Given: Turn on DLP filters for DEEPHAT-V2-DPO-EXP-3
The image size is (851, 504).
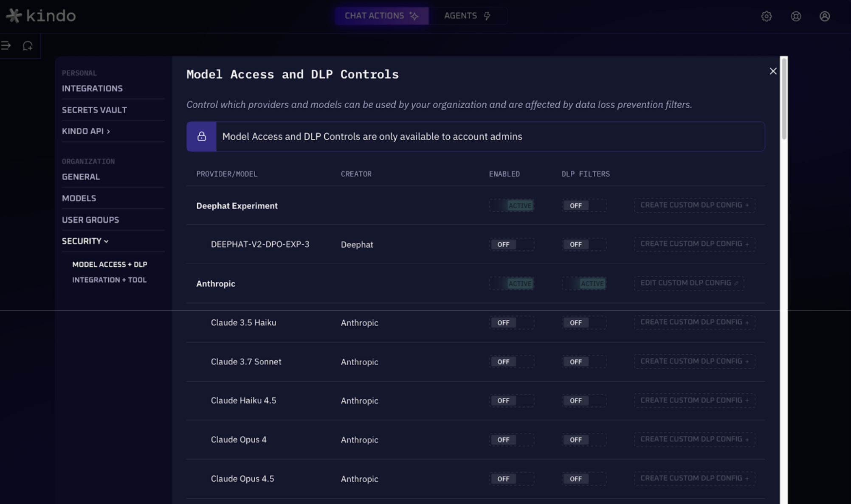Looking at the screenshot, I should click(584, 244).
